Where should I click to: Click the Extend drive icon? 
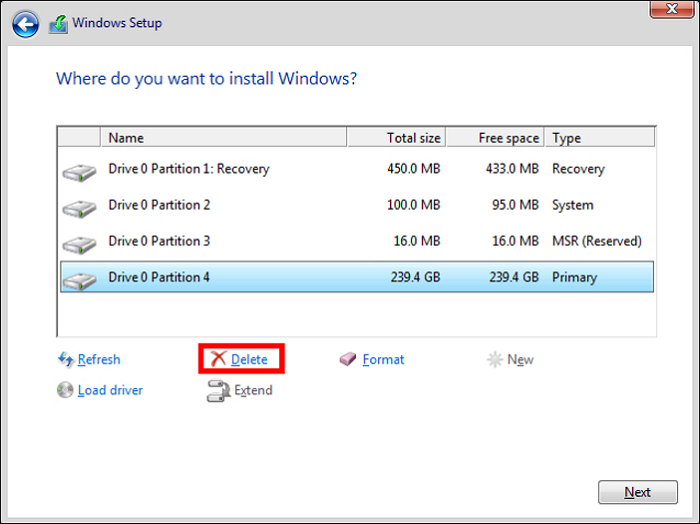pos(218,391)
